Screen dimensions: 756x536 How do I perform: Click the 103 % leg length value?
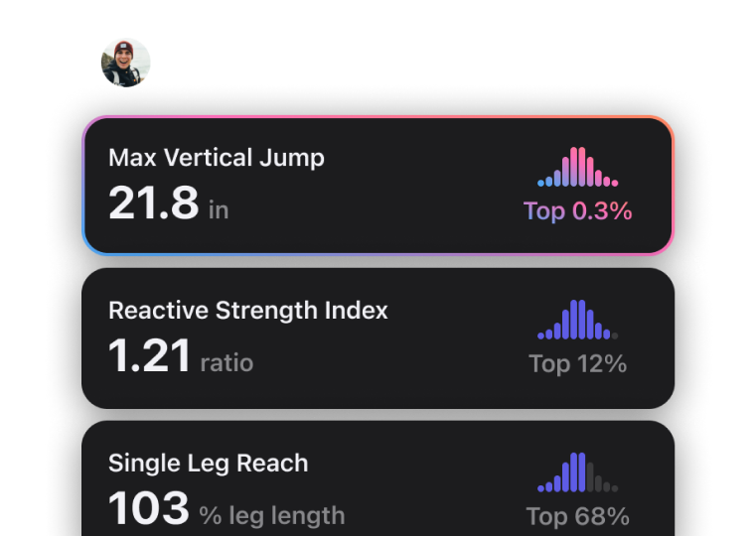click(227, 508)
